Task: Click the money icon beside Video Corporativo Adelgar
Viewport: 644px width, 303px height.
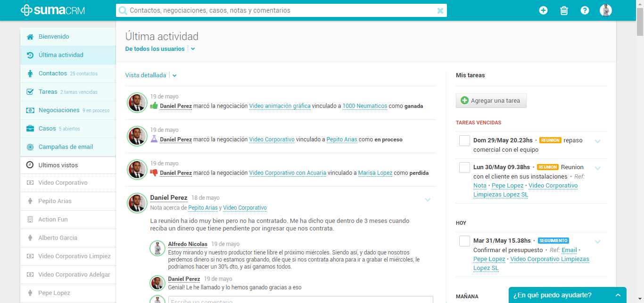Action: click(30, 275)
